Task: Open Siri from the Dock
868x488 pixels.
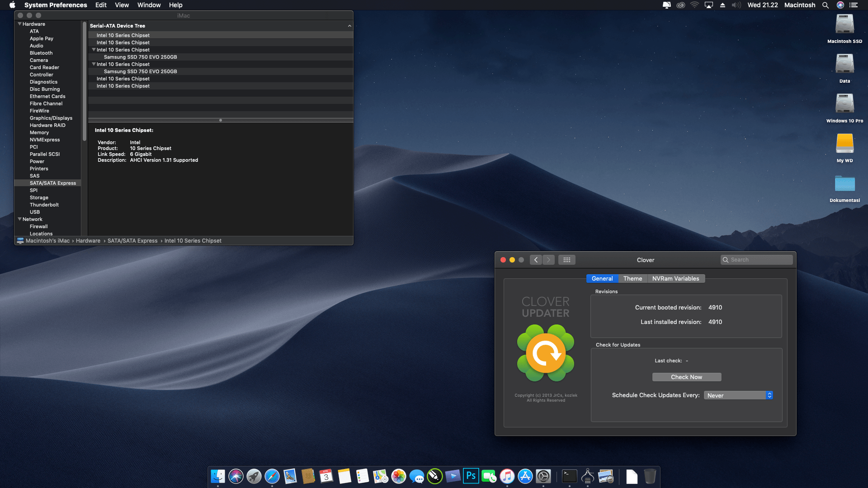Action: (x=236, y=476)
